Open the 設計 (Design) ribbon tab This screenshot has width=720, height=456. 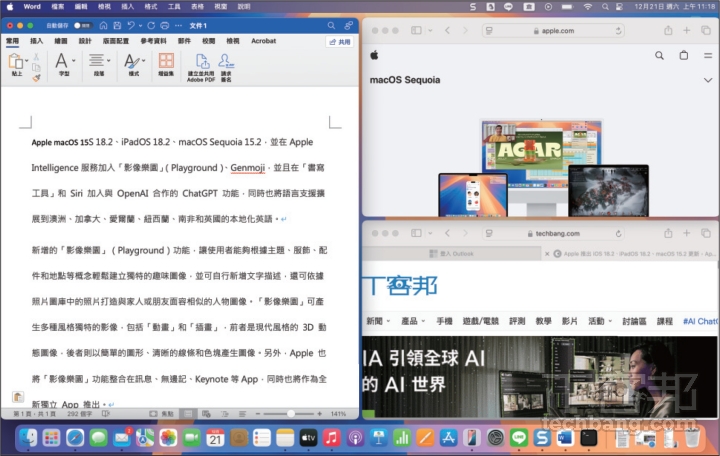pos(85,41)
